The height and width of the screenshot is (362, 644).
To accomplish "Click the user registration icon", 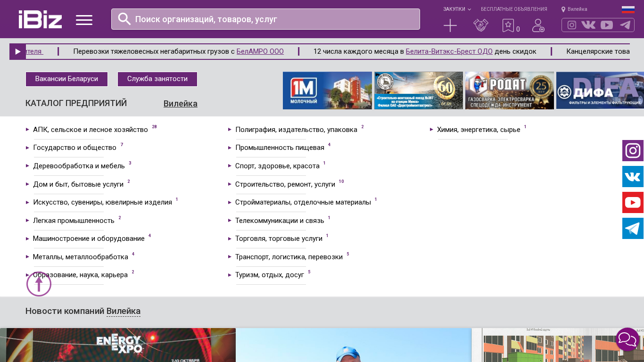I will pyautogui.click(x=538, y=25).
